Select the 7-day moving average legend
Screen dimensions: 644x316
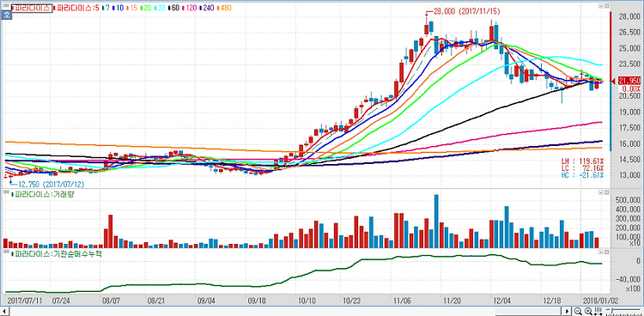[106, 8]
